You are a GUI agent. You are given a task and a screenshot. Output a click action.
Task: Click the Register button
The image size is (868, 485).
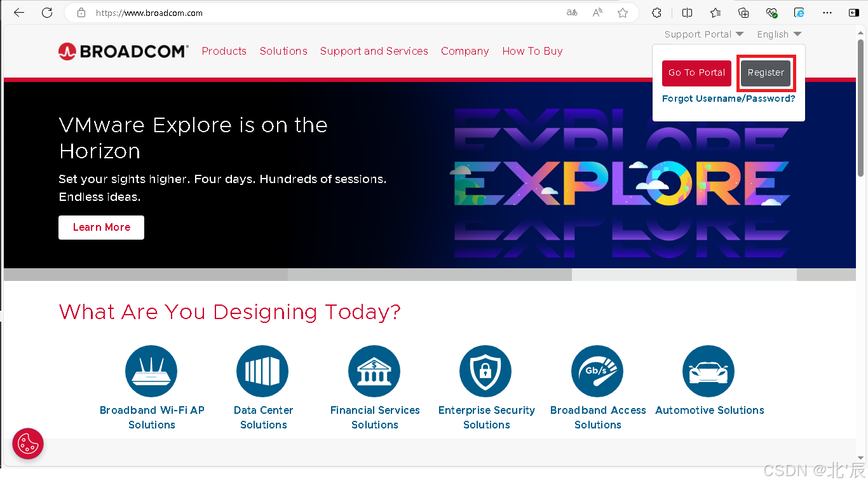(x=766, y=73)
